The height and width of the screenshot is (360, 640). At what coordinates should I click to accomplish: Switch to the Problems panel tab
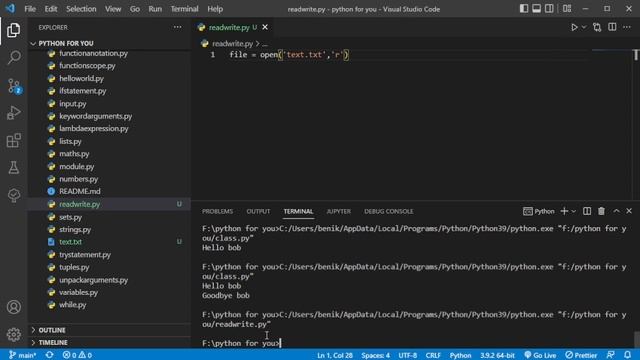(x=217, y=211)
